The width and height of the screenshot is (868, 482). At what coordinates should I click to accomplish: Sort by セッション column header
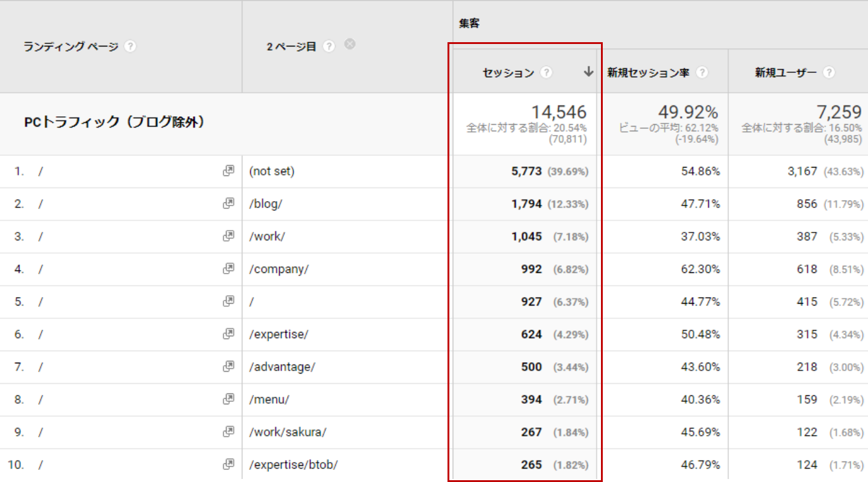click(508, 73)
